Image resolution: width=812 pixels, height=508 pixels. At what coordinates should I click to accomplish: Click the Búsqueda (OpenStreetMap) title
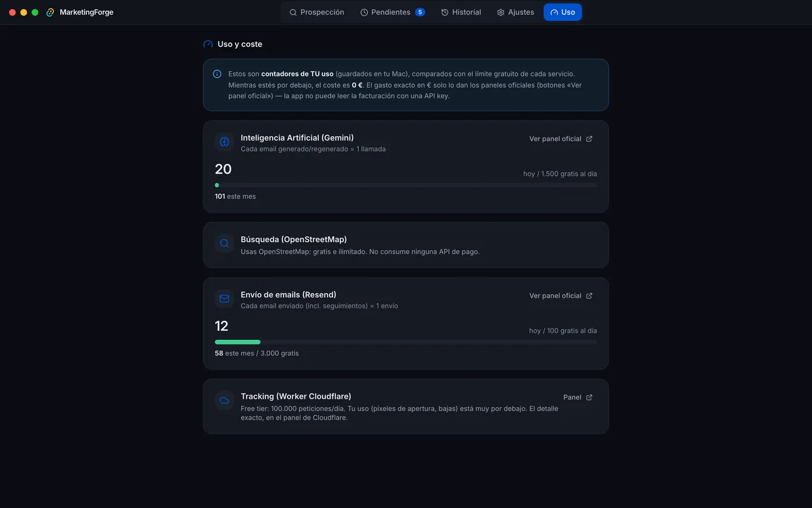(x=293, y=239)
